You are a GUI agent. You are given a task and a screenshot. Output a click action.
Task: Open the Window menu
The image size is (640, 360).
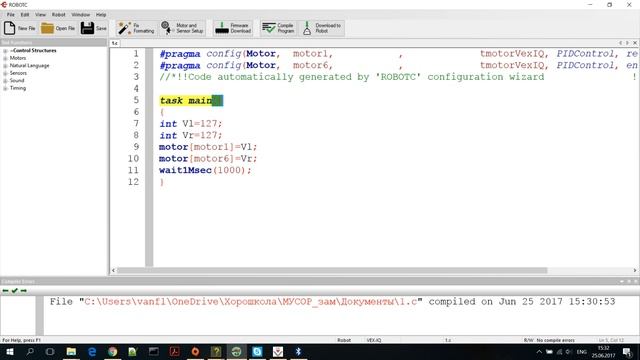click(x=80, y=15)
